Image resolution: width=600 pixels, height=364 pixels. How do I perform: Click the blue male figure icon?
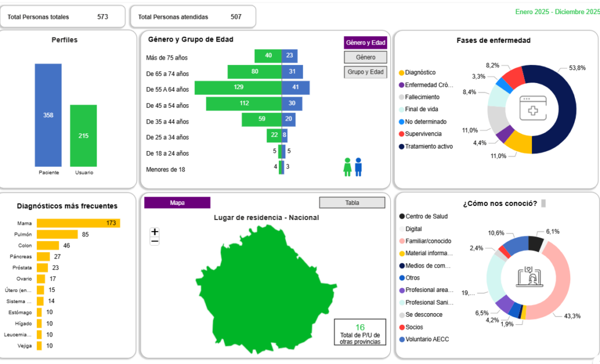358,166
